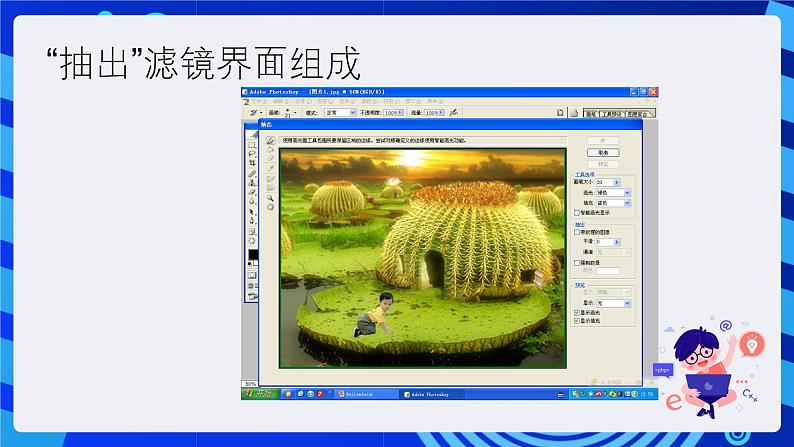
Task: Enable the Smart Highlighting checkbox
Action: click(577, 213)
